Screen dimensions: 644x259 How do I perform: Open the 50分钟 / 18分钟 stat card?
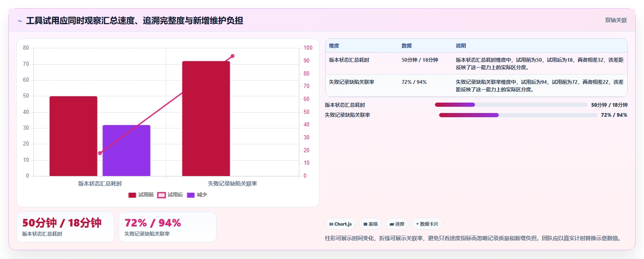(65, 227)
